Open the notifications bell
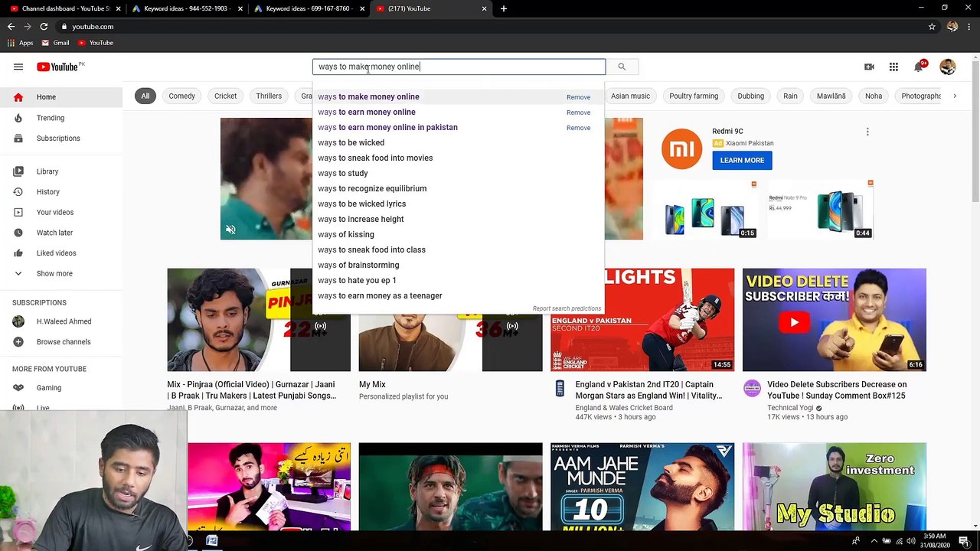 coord(918,67)
